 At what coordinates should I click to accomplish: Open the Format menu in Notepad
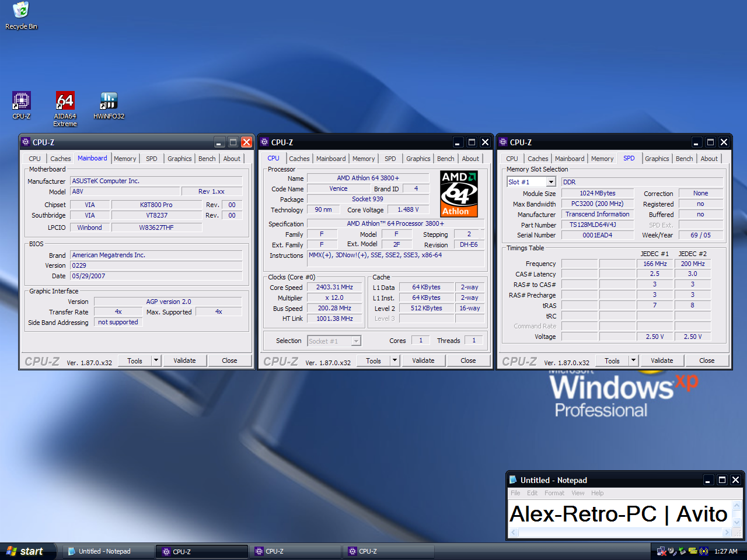pos(554,493)
